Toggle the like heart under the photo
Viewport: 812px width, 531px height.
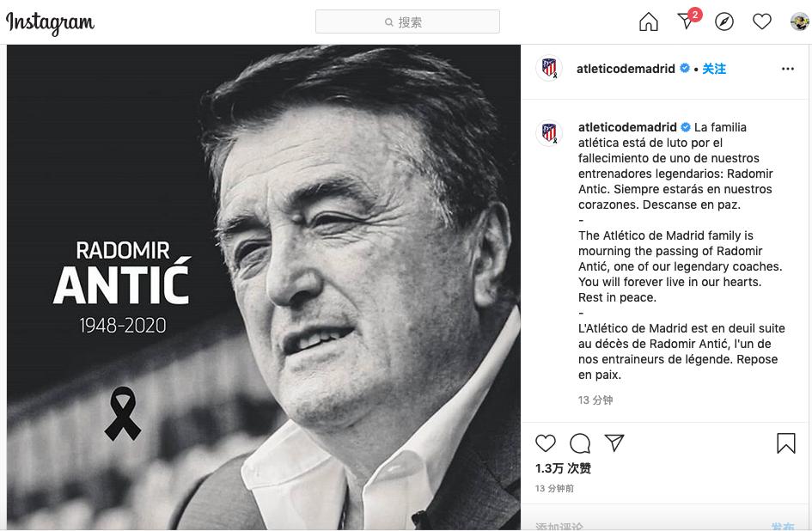(545, 443)
